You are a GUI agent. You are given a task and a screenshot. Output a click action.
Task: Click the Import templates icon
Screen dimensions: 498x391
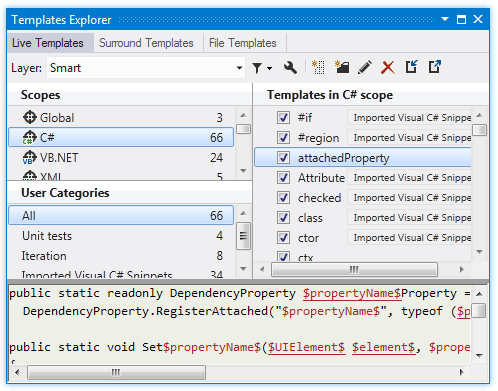[411, 67]
